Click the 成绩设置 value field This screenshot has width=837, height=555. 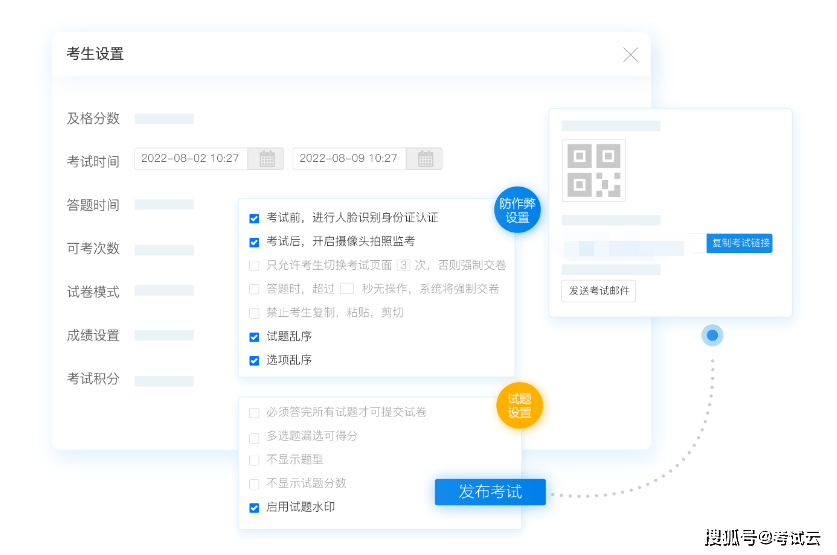click(164, 335)
